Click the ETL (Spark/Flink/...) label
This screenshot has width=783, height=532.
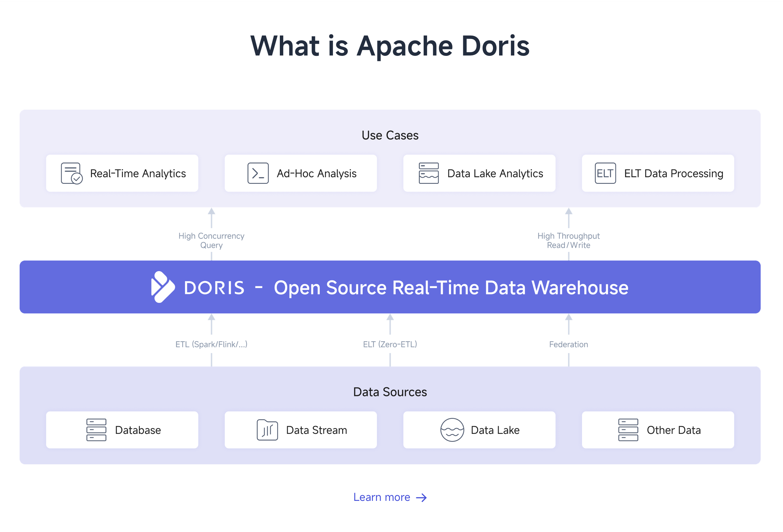point(211,345)
